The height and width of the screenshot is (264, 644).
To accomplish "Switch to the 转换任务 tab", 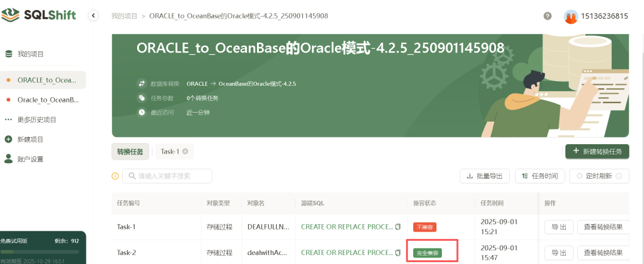I will (x=130, y=151).
